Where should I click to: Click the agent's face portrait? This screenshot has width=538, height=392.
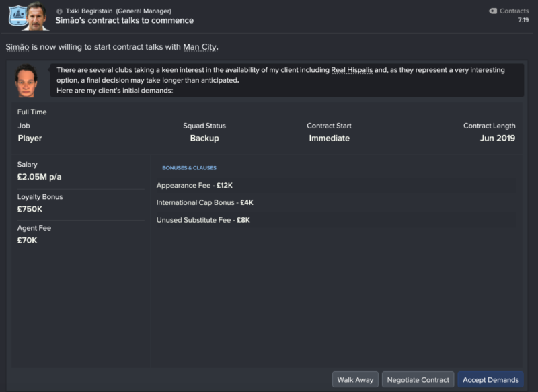point(26,81)
